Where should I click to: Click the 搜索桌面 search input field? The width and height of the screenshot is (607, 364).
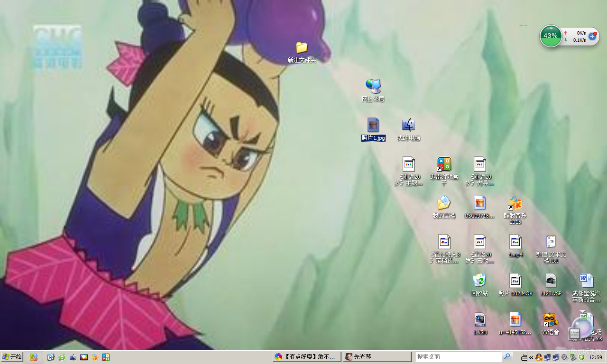(x=458, y=357)
